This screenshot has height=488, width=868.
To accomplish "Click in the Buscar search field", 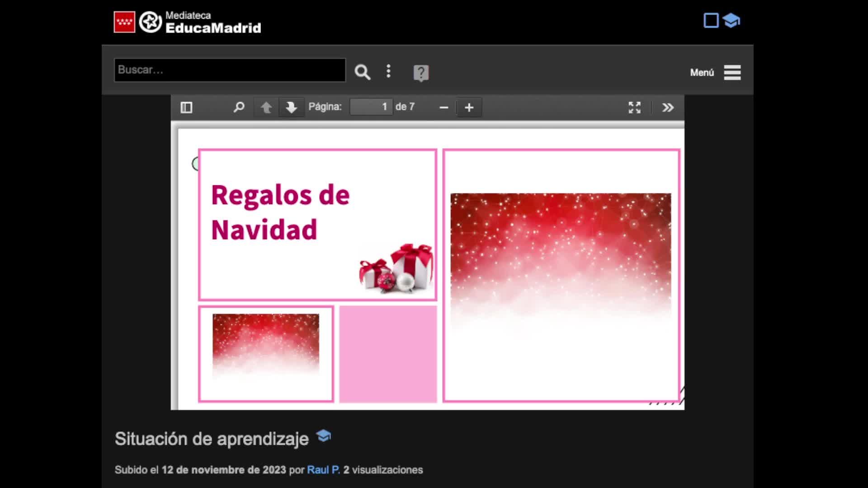I will click(x=230, y=70).
